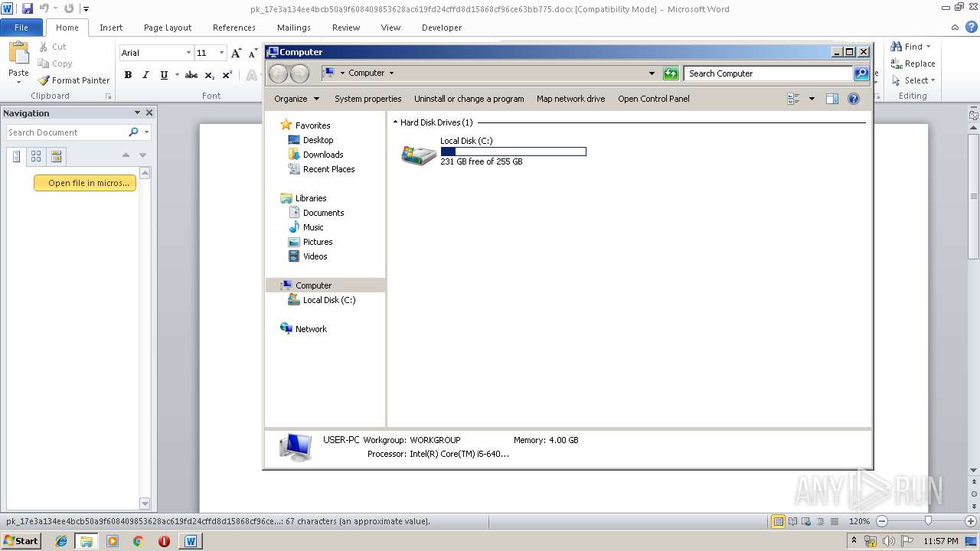Select the 'Open file in micros...' heading
Screen dimensions: 980x551
pos(85,183)
